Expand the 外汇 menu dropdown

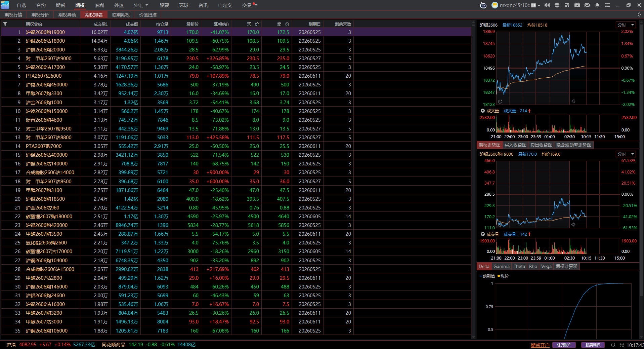141,5
